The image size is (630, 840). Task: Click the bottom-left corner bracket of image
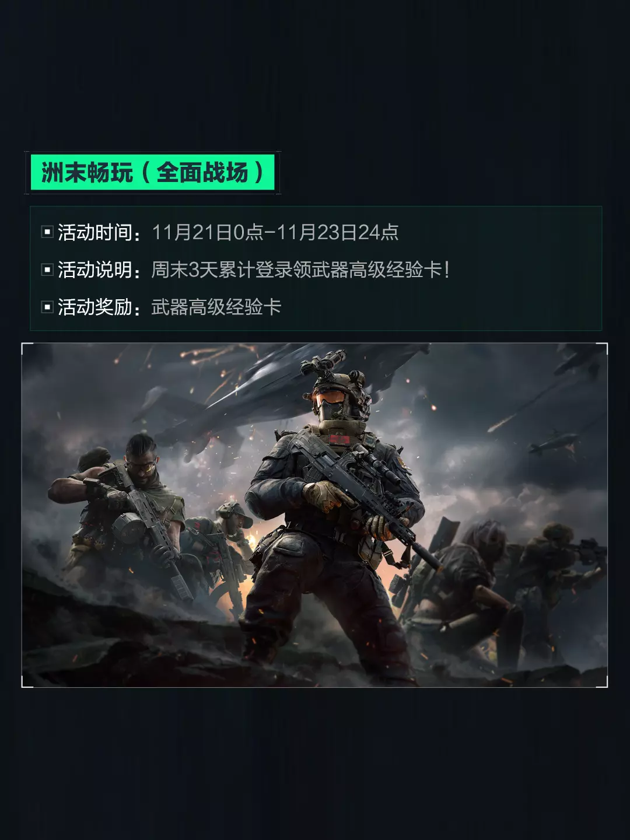(x=27, y=682)
